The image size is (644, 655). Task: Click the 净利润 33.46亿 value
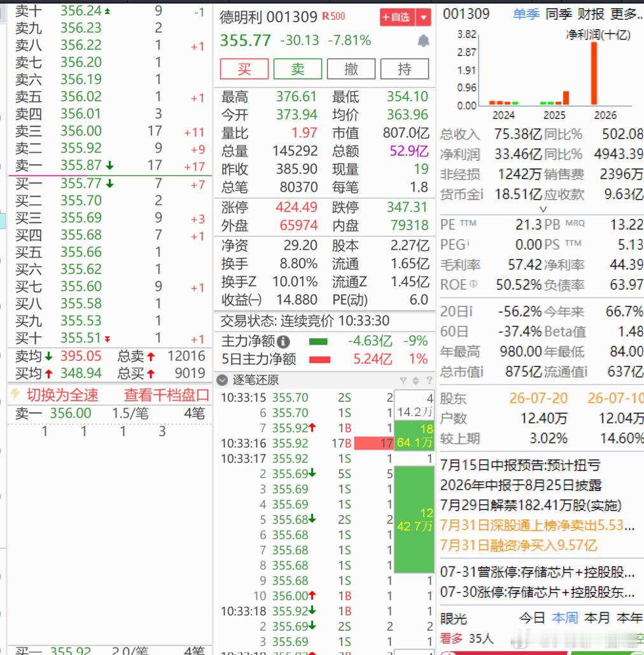point(518,154)
